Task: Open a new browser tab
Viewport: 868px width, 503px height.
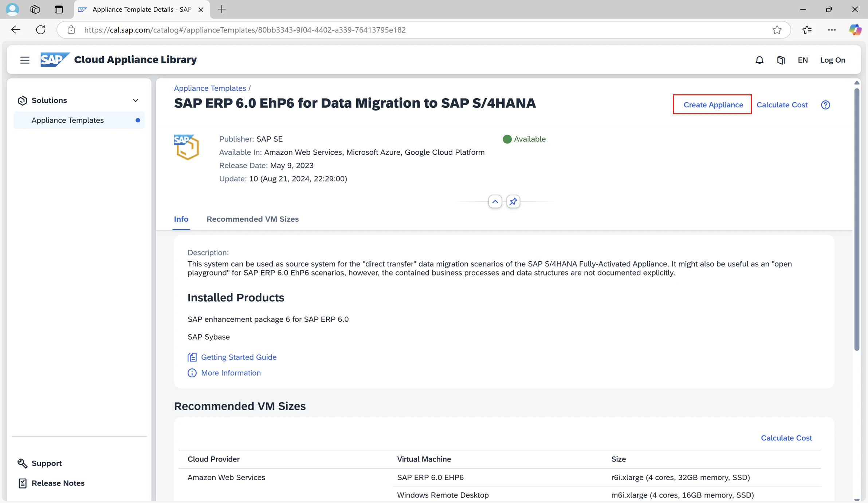Action: (222, 9)
